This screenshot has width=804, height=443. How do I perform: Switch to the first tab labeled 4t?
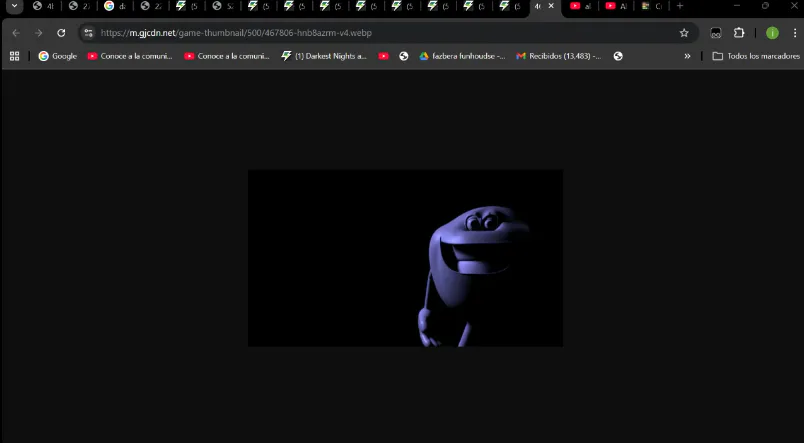[x=44, y=6]
